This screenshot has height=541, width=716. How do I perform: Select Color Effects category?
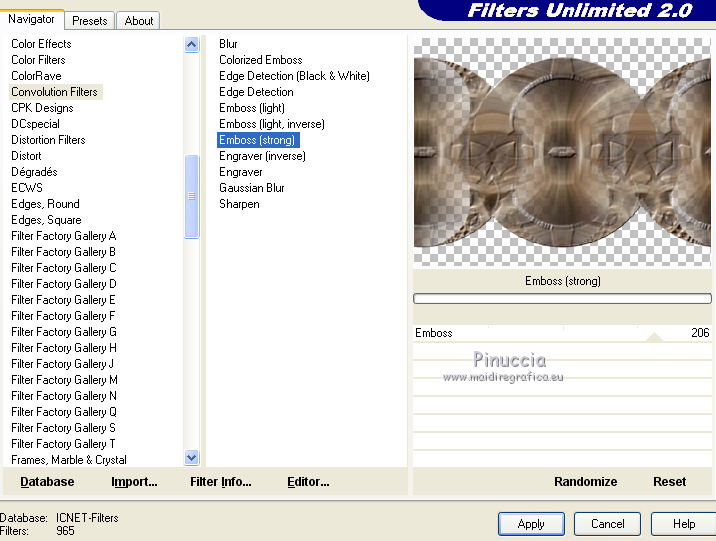coord(41,44)
